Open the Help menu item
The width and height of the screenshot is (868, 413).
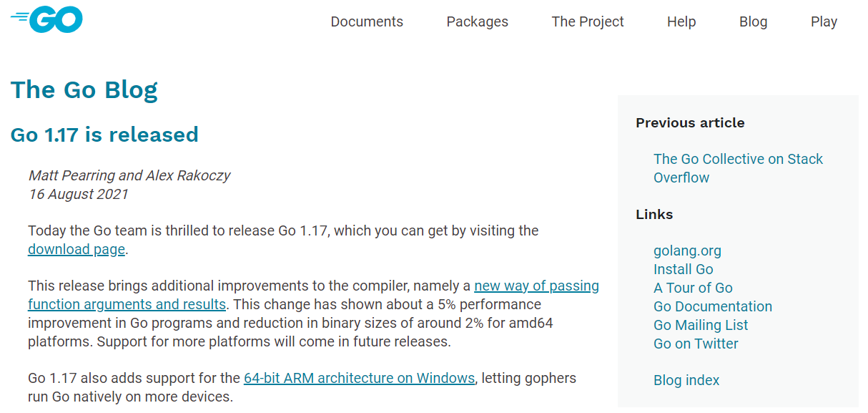[x=681, y=21]
